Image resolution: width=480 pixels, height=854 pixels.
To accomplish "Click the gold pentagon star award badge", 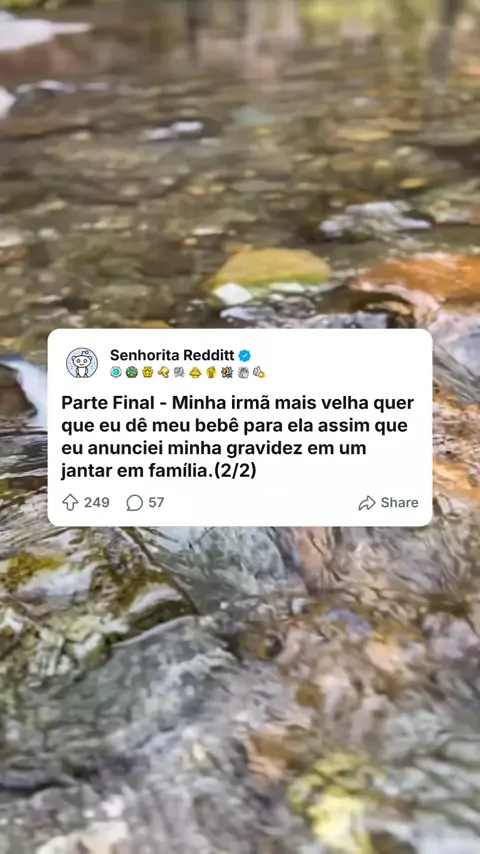I will [148, 372].
